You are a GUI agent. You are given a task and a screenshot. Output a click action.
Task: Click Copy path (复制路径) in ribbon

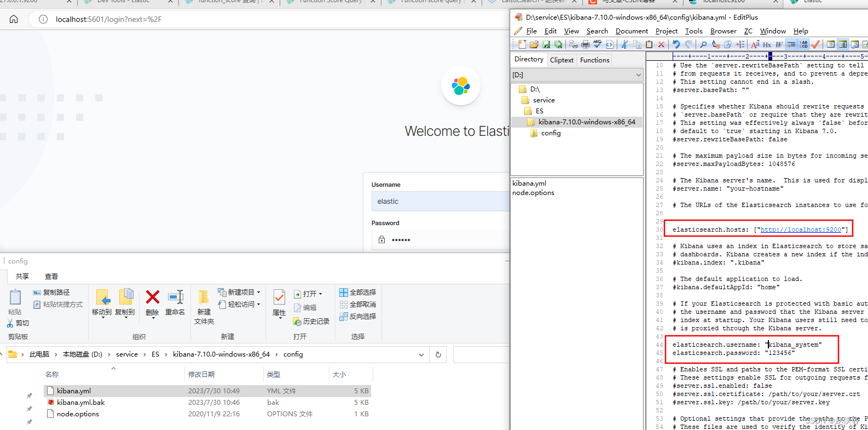51,292
